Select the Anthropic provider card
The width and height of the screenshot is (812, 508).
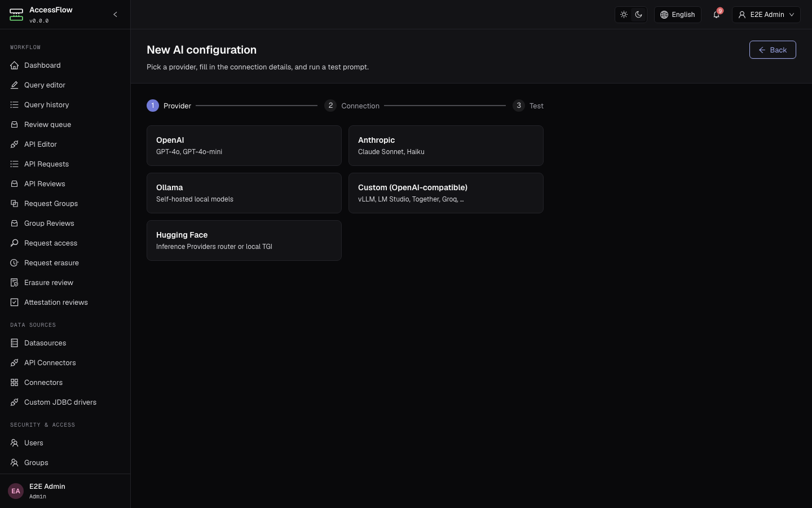[x=446, y=146]
